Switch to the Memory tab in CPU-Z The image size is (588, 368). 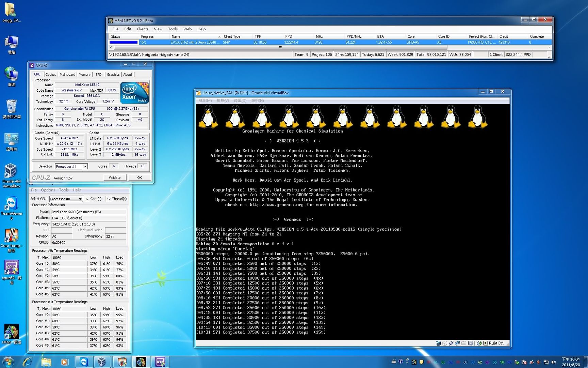pos(84,75)
